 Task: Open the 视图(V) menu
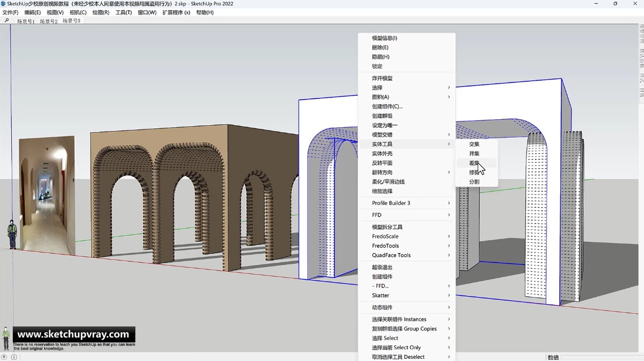[55, 12]
